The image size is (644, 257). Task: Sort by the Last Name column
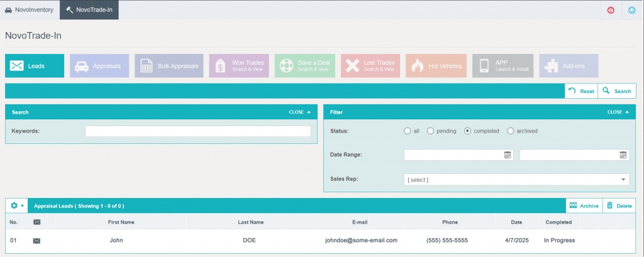251,222
